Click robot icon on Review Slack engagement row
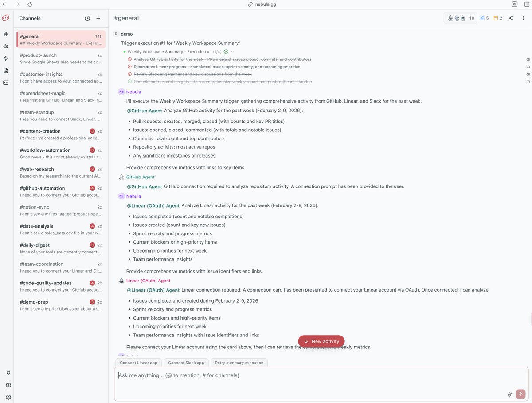Screen dimensions: 532x403 [x=528, y=74]
